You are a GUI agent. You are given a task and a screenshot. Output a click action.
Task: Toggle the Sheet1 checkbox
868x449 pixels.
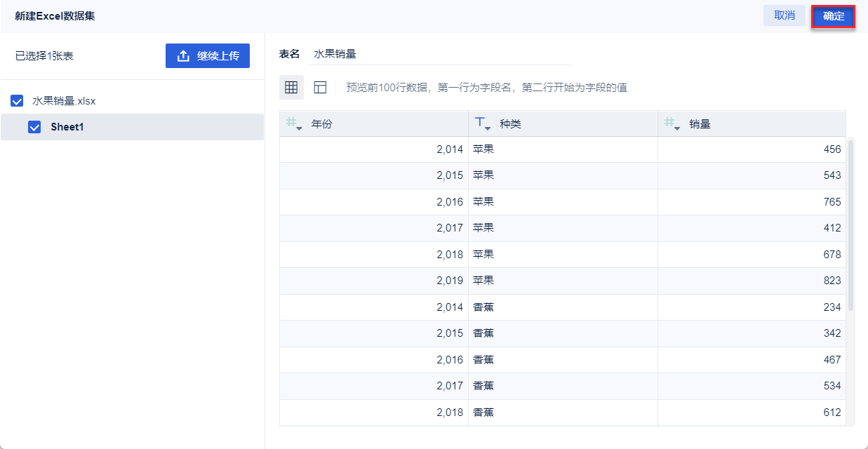pyautogui.click(x=34, y=128)
